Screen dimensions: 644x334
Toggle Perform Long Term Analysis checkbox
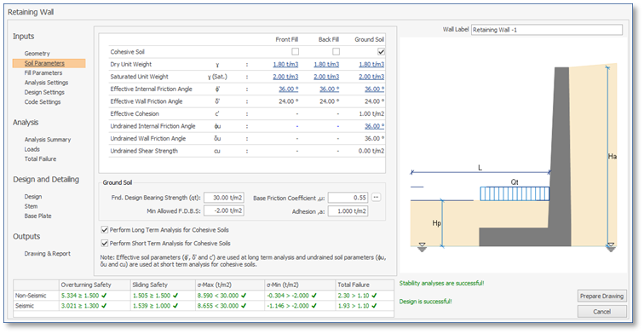pyautogui.click(x=105, y=230)
